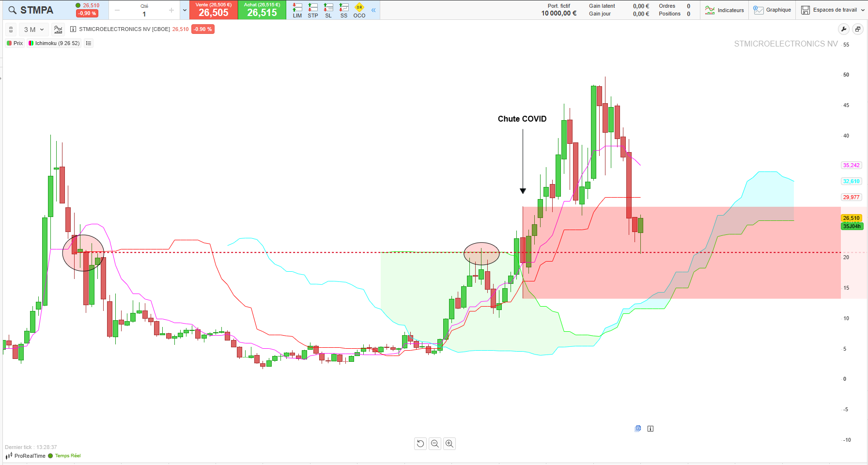The height and width of the screenshot is (465, 868).
Task: Click the STMICROELECTRONICS NV [CBOE] title
Action: (x=124, y=29)
